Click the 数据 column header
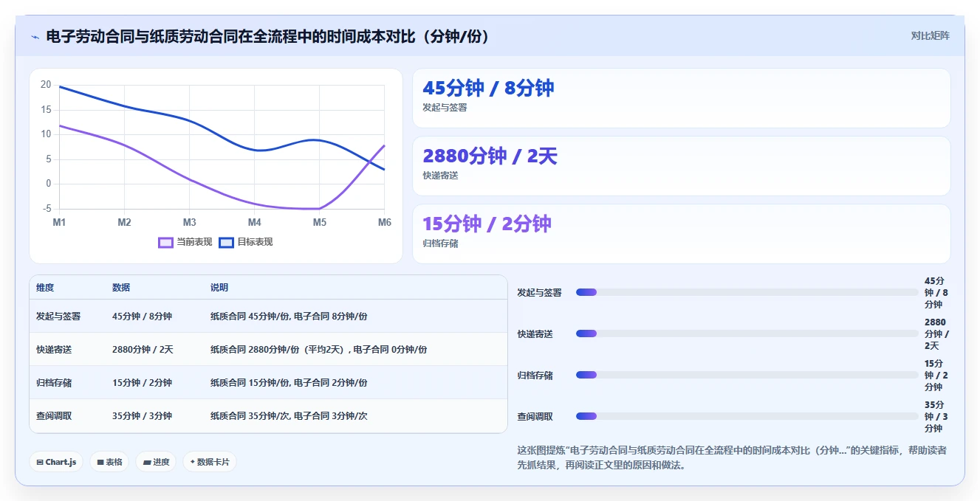 tap(121, 288)
